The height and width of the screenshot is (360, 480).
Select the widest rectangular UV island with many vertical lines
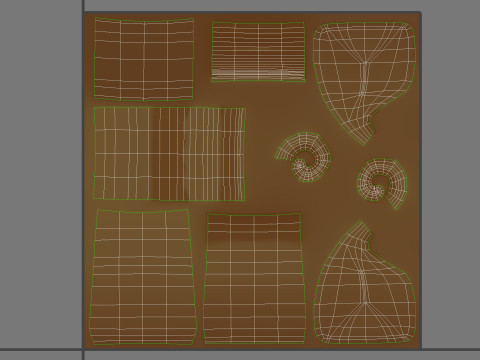tap(170, 154)
